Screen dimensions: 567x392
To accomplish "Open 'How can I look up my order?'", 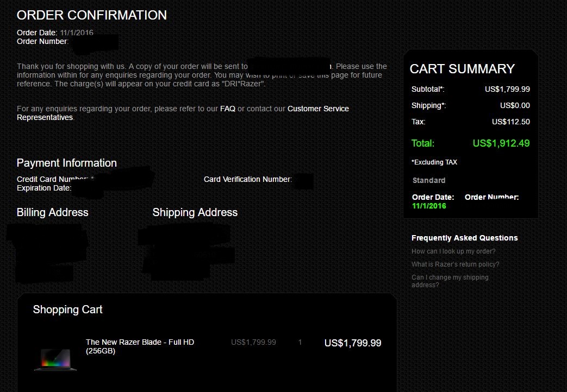I will (x=453, y=251).
